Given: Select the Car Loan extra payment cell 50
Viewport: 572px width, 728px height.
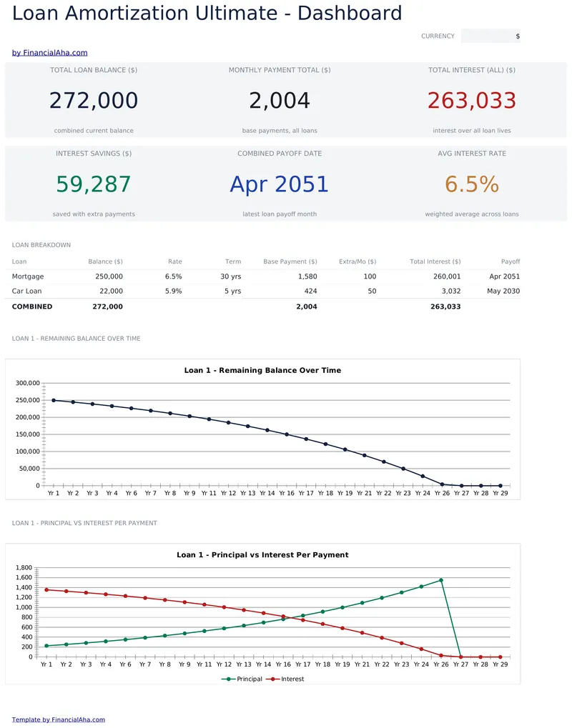Looking at the screenshot, I should pos(372,291).
